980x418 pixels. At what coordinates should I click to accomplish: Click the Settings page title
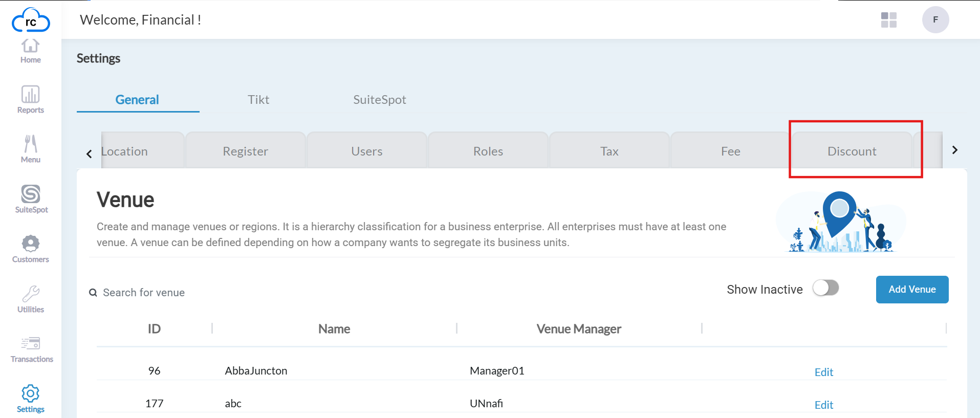point(98,58)
